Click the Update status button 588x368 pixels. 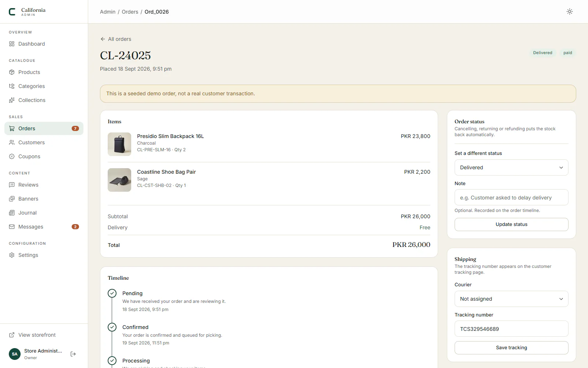point(512,224)
